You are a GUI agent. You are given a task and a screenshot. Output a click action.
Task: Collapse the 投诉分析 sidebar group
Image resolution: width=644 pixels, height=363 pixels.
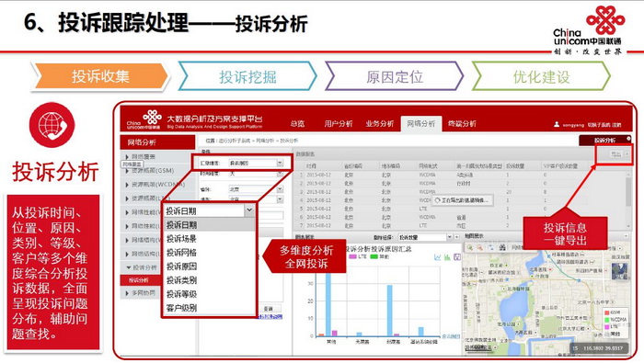click(129, 267)
